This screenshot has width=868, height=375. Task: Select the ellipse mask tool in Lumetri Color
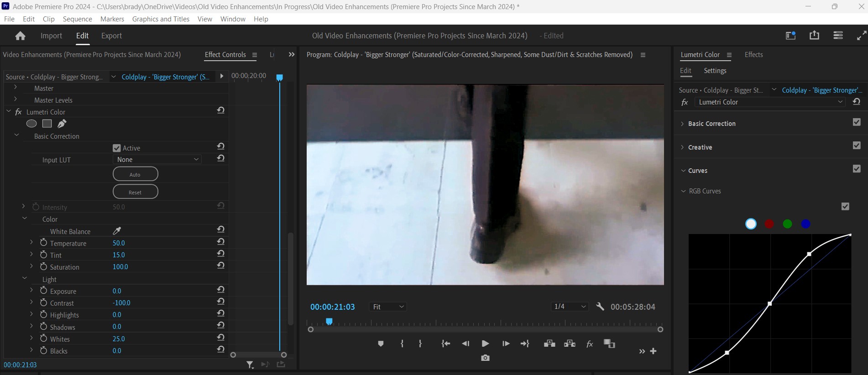31,124
